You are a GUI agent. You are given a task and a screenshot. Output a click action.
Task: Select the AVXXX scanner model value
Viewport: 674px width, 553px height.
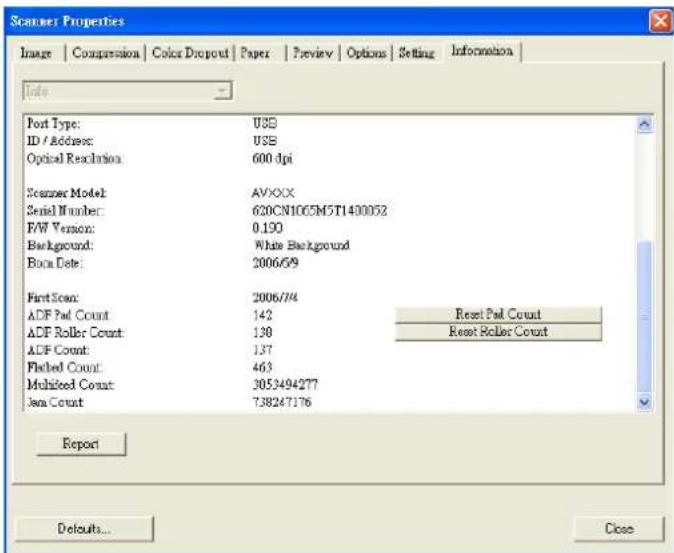click(x=273, y=193)
